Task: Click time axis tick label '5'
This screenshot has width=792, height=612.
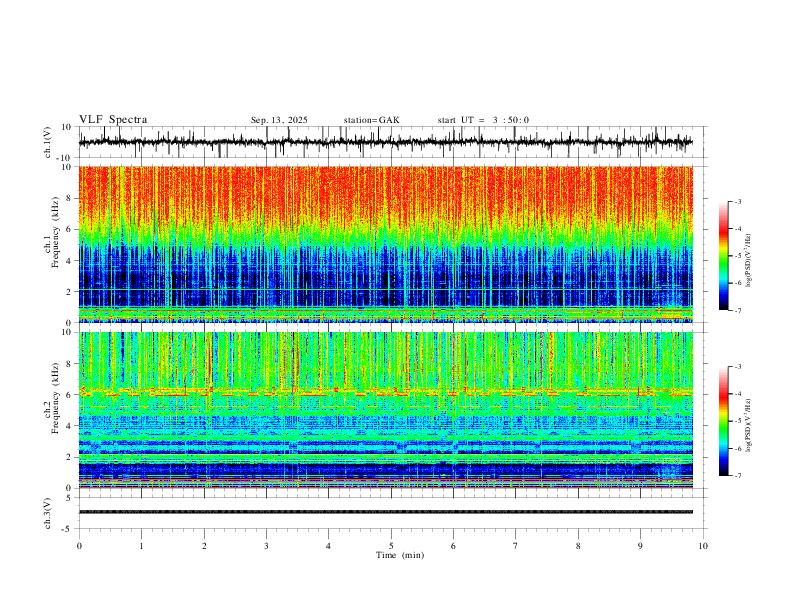Action: click(x=391, y=546)
